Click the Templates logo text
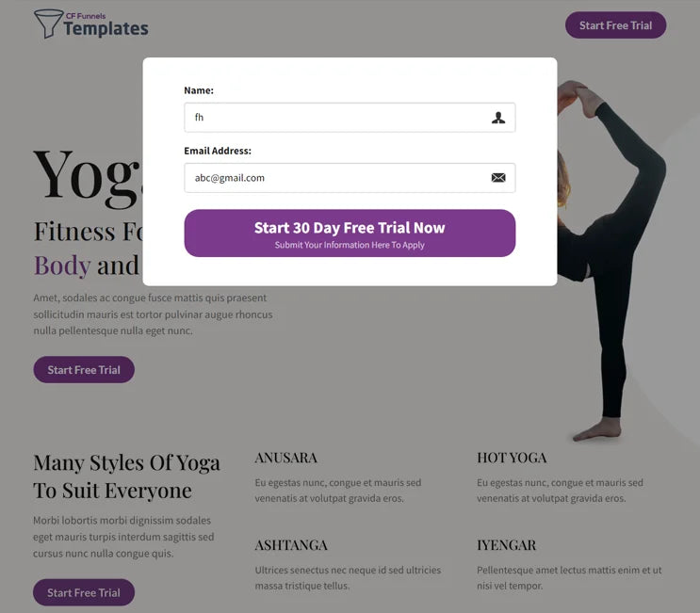Image resolution: width=700 pixels, height=613 pixels. [x=106, y=28]
